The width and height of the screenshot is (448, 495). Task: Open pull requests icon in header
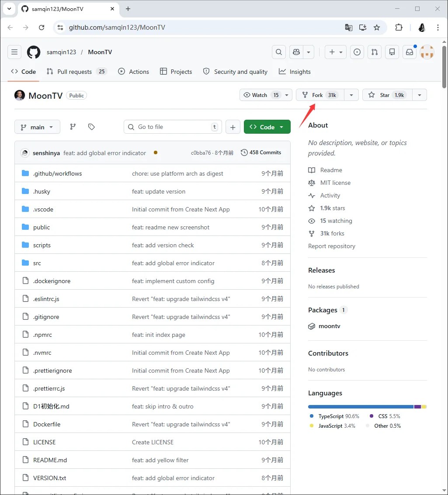pyautogui.click(x=375, y=52)
